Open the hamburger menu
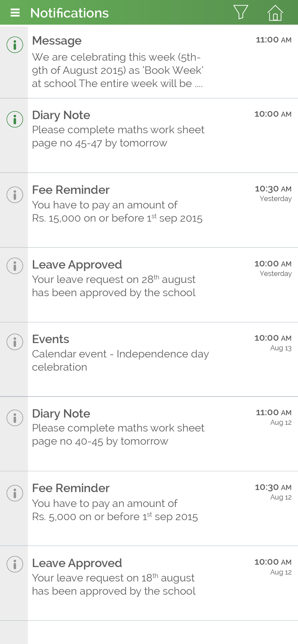This screenshot has height=644, width=298. coord(15,13)
